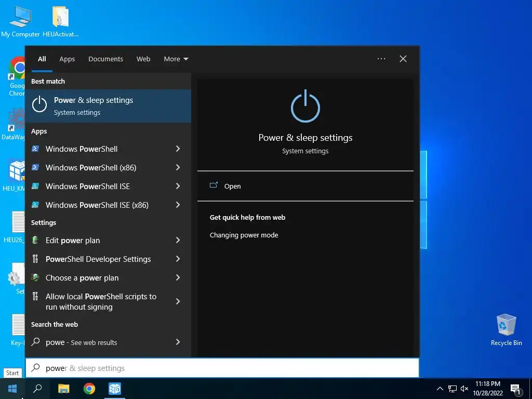Expand Edit power plan result arrow
532x399 pixels.
pos(178,240)
